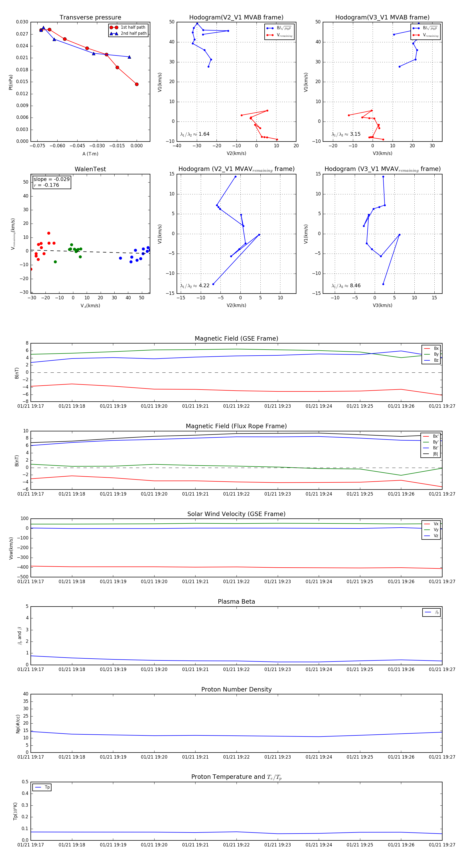Click 'Proton Number Density' plot title

click(x=236, y=689)
